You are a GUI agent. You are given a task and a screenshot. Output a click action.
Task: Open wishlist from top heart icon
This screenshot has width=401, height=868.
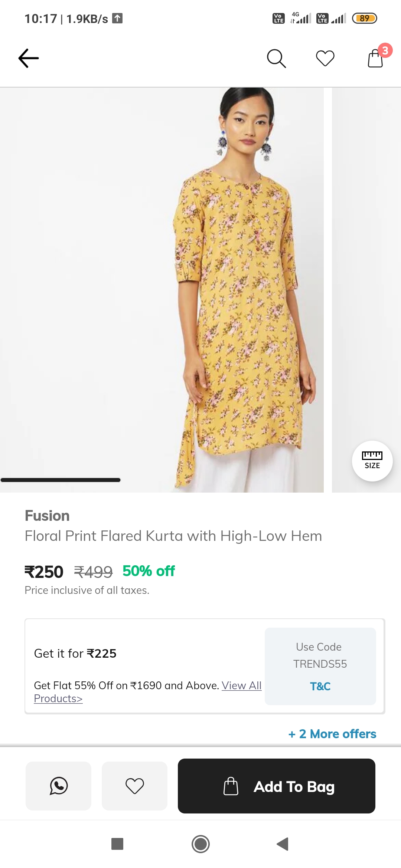click(x=325, y=58)
